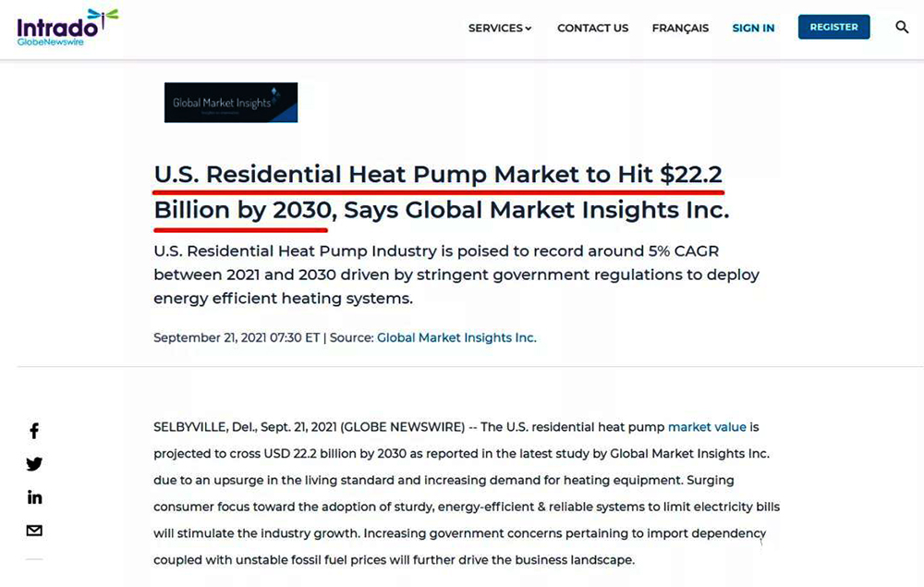Open the Global Market Insights Inc. source link
This screenshot has height=587, width=924.
tap(456, 337)
